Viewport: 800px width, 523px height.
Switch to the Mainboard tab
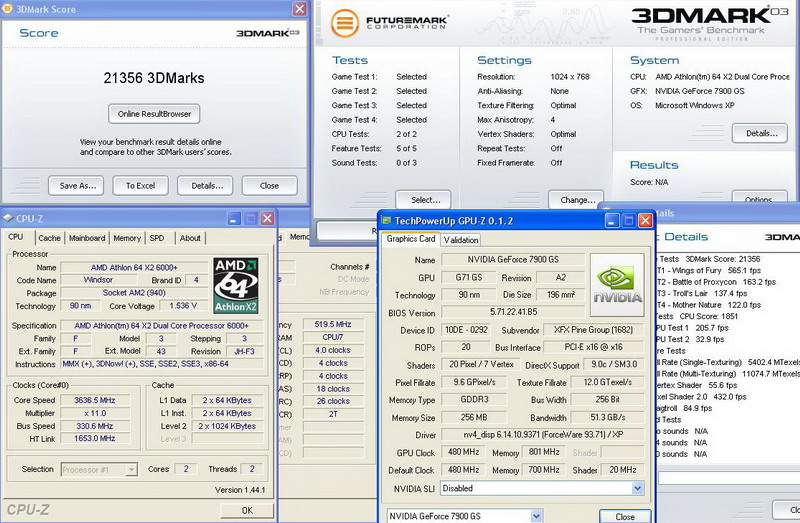[x=87, y=238]
